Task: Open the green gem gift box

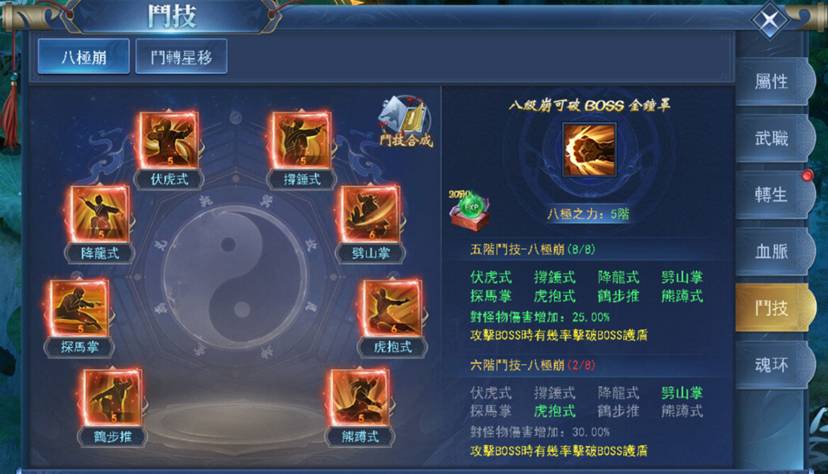Action: click(469, 210)
